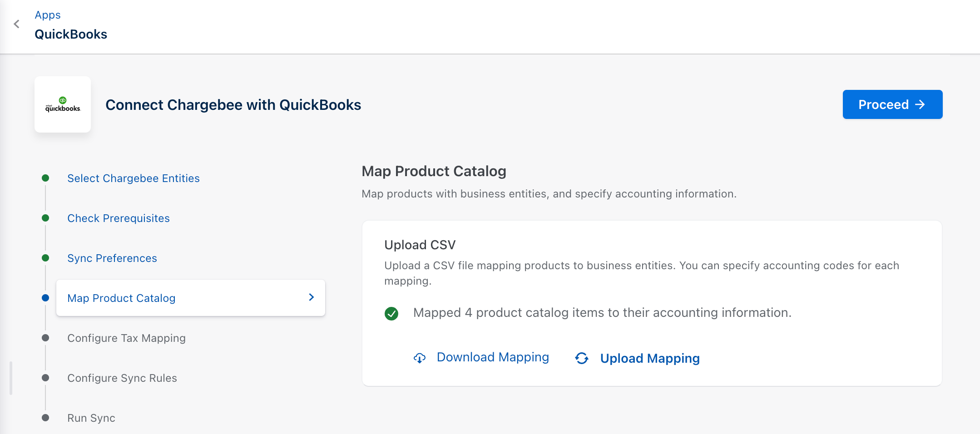980x434 pixels.
Task: Open the Apps breadcrumb link
Action: 48,15
